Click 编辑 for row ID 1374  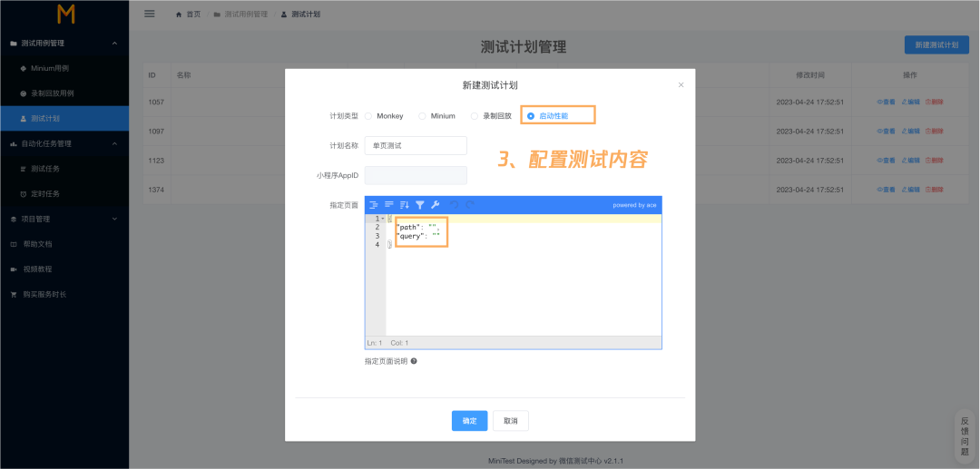point(911,190)
